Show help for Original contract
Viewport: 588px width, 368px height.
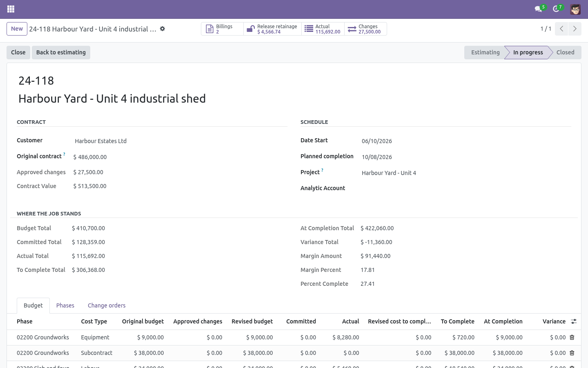point(64,155)
